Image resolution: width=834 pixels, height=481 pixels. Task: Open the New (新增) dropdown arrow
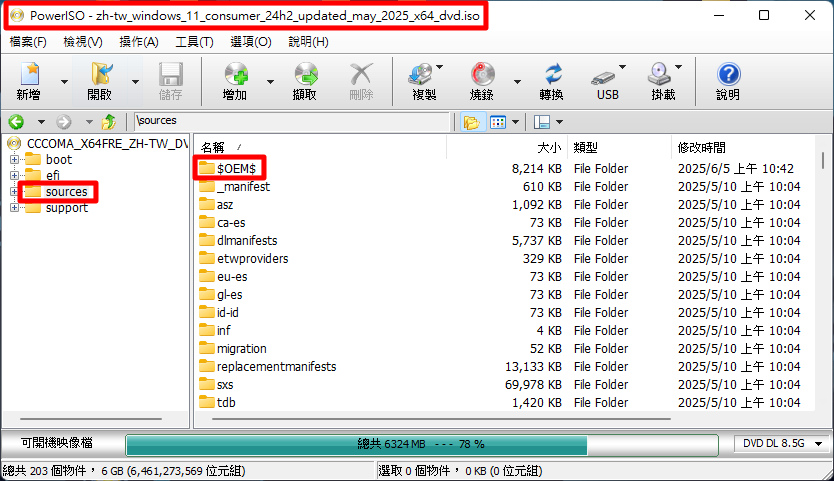coord(64,82)
